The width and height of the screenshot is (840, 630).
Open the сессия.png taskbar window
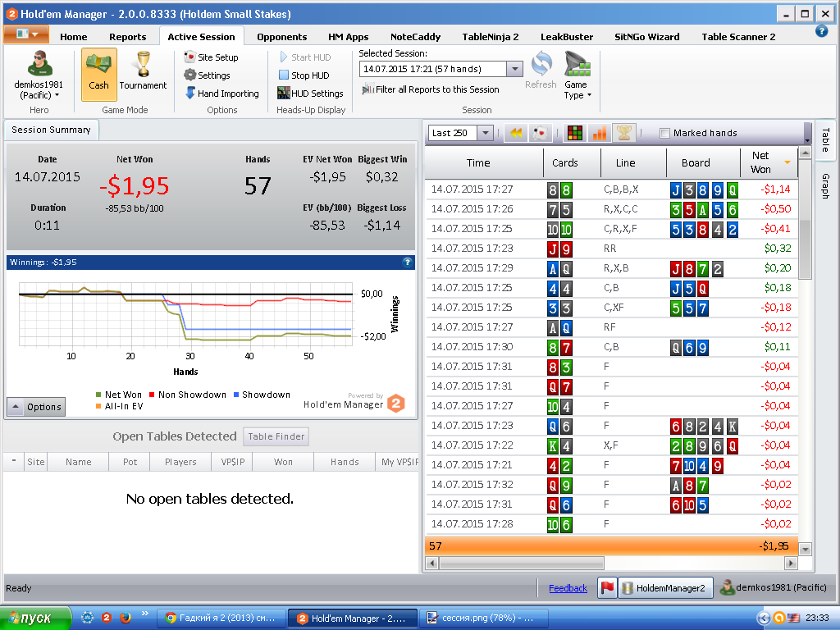click(x=483, y=618)
